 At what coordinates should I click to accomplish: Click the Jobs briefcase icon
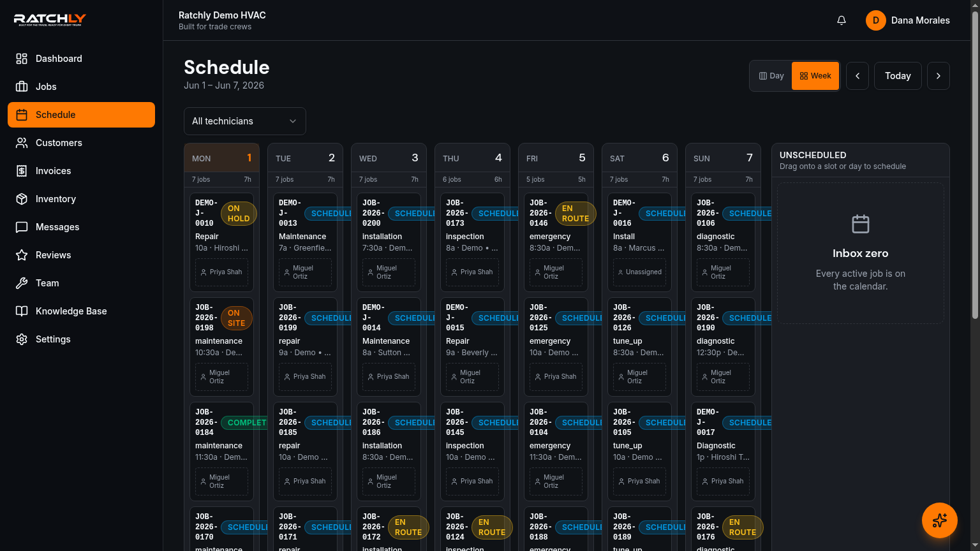[x=22, y=87]
